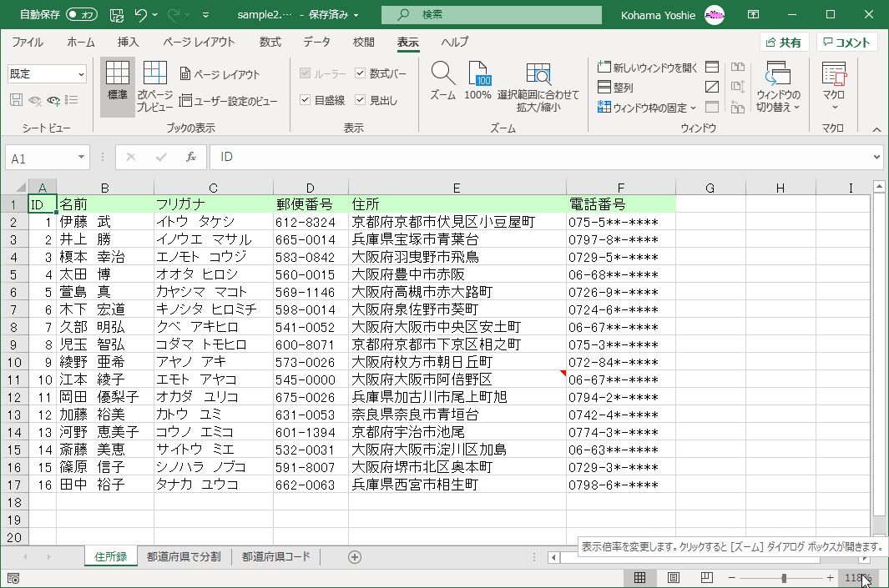
Task: Set zoom to 100% in the ribbon
Action: coord(478,81)
